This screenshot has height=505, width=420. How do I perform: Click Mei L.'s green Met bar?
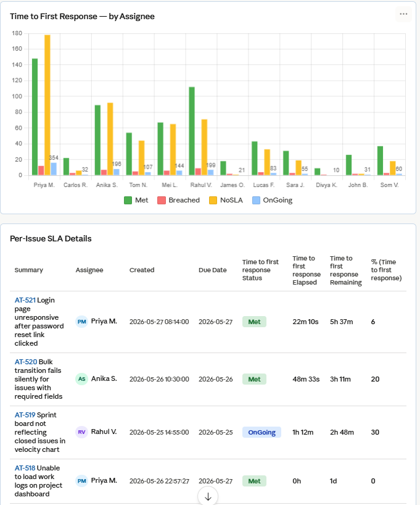[160, 149]
